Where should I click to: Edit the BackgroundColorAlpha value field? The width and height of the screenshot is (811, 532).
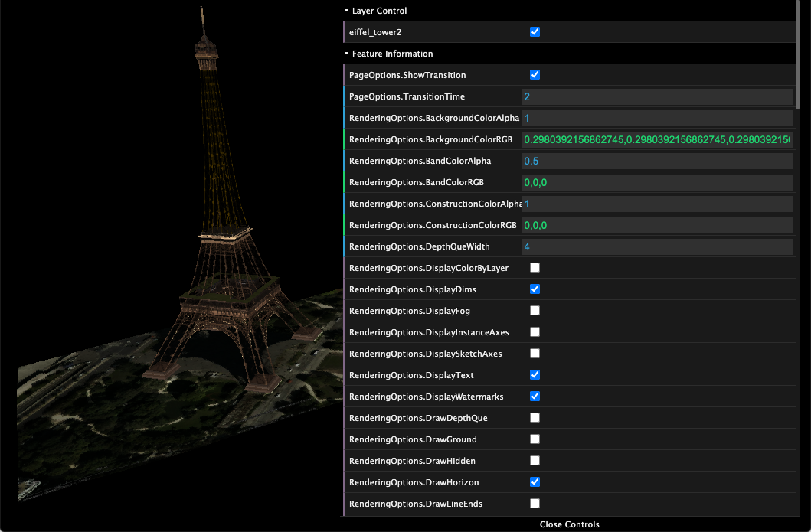click(657, 119)
